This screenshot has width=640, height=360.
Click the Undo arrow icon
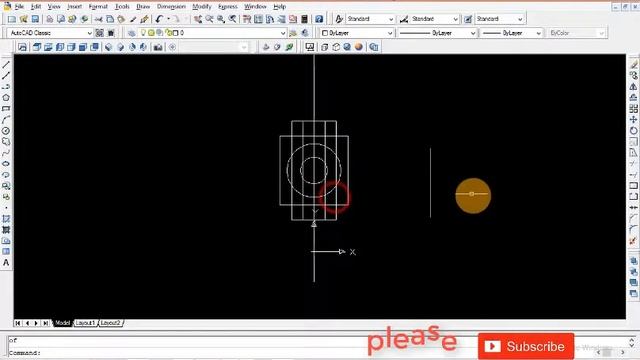[159, 19]
